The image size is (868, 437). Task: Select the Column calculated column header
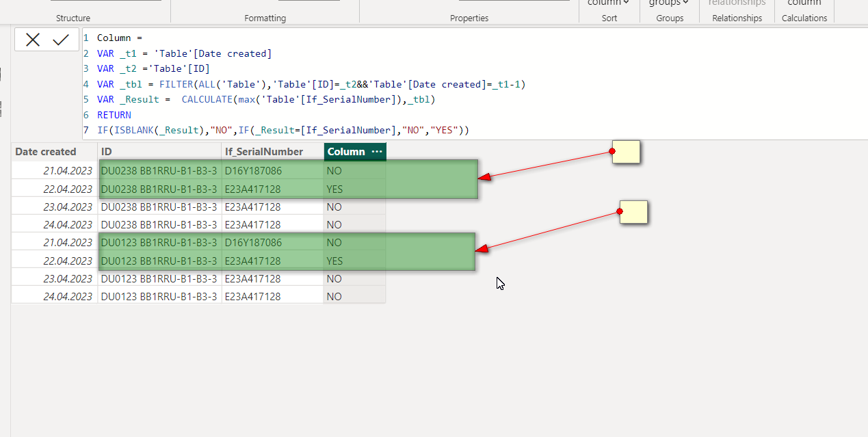pyautogui.click(x=346, y=152)
